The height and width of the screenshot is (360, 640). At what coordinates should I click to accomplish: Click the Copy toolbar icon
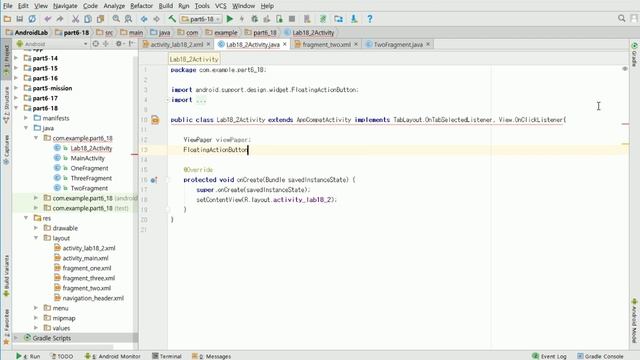coord(88,19)
